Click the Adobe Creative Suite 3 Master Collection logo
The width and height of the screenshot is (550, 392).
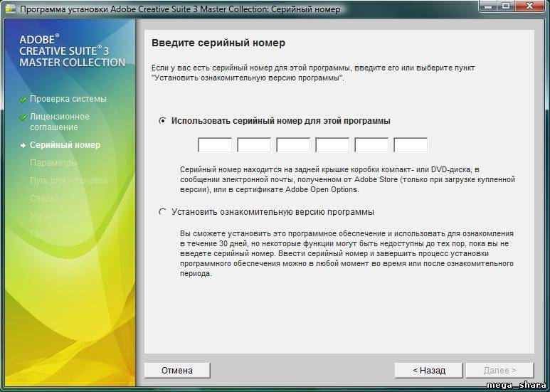coord(73,51)
